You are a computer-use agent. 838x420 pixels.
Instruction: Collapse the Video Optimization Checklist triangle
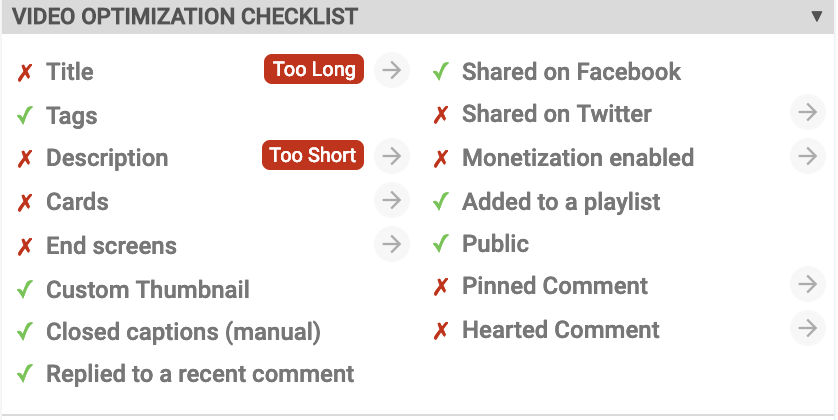(x=816, y=16)
